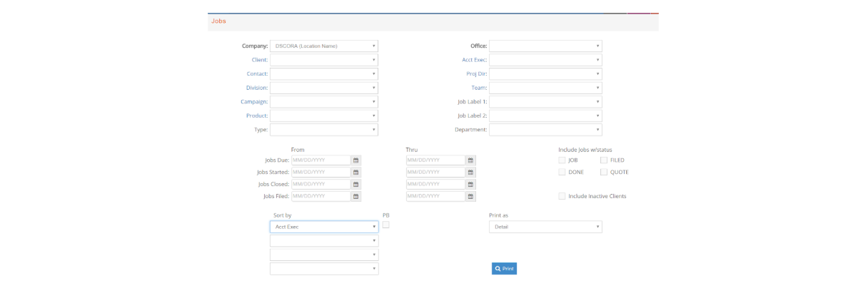Open calendar picker for Jobs Closed Thru
The image size is (868, 293).
[x=470, y=185]
